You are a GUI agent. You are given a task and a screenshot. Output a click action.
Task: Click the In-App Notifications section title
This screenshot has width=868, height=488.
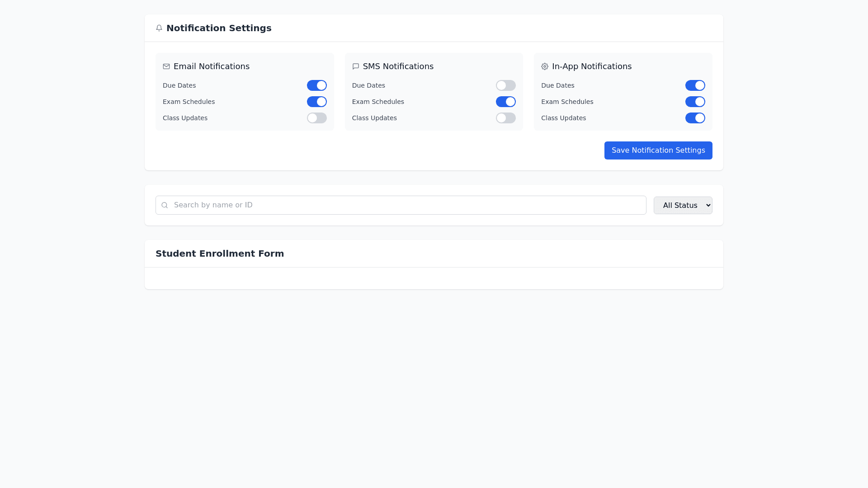pos(592,66)
